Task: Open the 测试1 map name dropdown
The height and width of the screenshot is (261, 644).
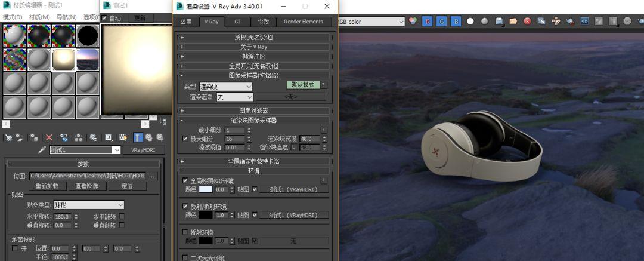Action: 85,150
